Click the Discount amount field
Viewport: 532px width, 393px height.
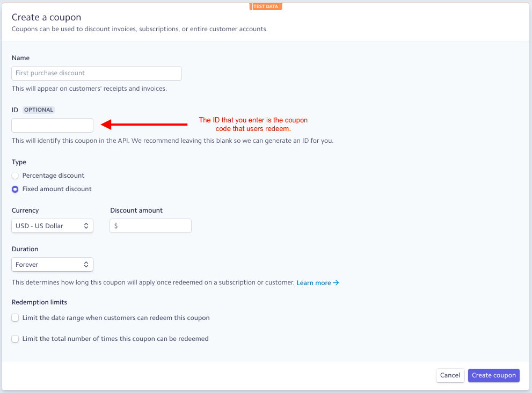[151, 225]
